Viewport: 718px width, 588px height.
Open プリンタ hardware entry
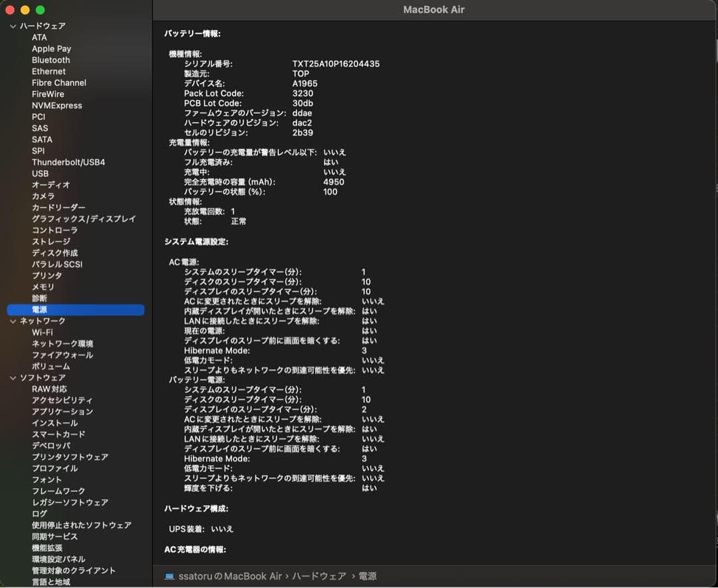click(47, 276)
